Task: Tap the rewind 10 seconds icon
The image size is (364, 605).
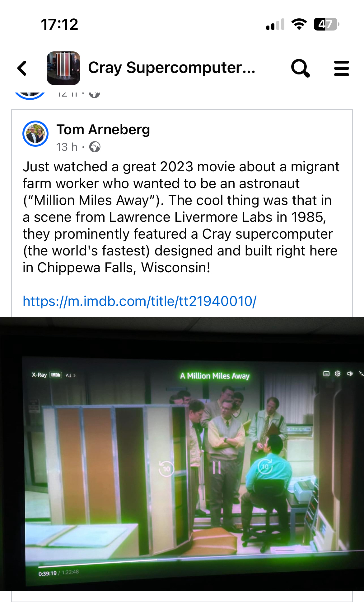Action: coord(166,469)
